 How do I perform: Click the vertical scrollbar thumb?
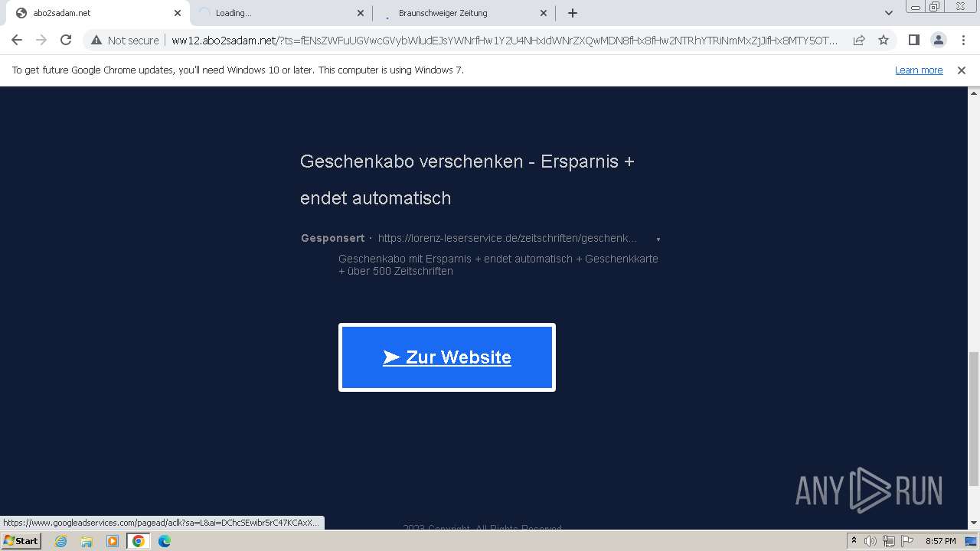(x=974, y=419)
